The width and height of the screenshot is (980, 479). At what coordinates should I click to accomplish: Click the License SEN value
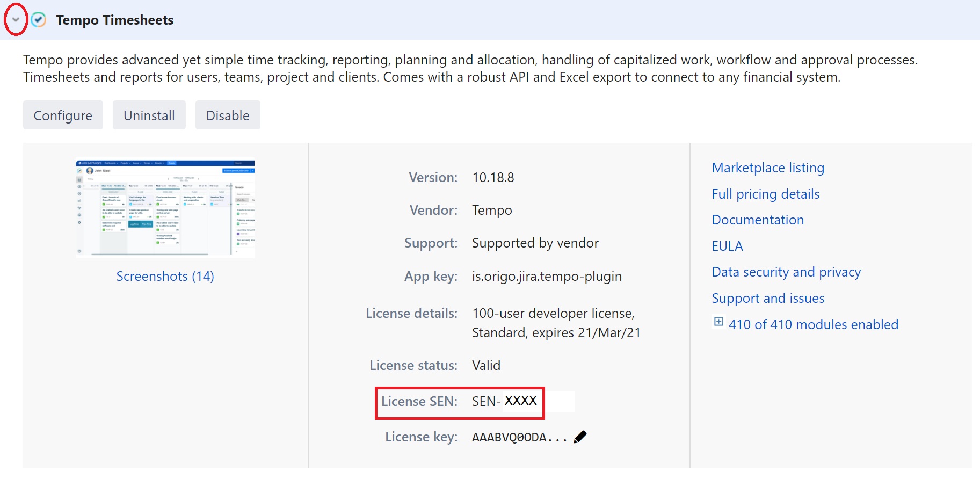tap(504, 401)
